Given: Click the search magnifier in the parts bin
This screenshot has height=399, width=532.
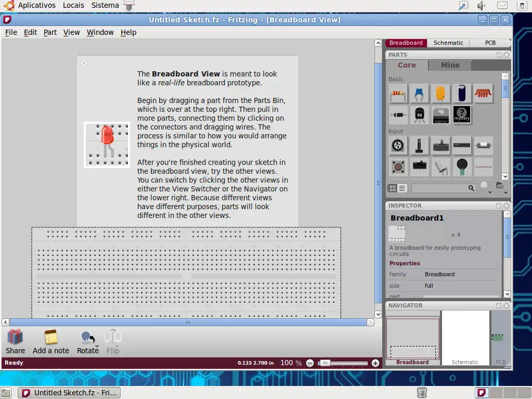Looking at the screenshot, I should pyautogui.click(x=471, y=188).
